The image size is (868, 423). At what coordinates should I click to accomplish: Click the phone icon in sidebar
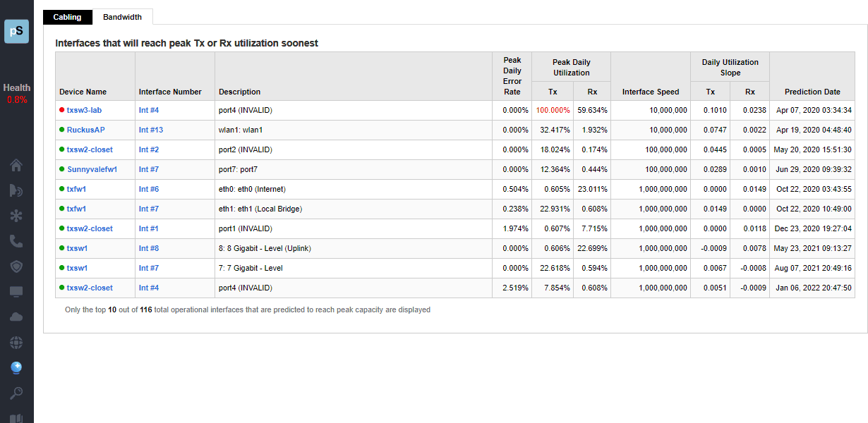[16, 241]
